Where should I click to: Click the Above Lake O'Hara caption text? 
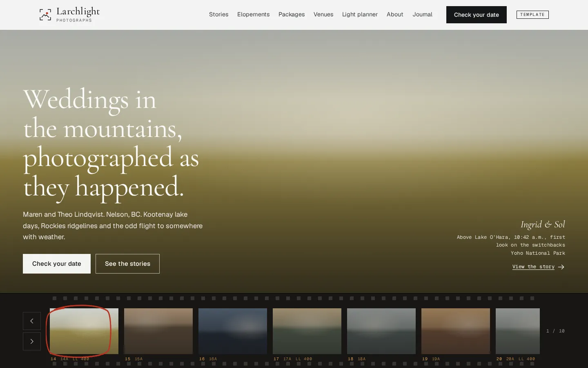(x=511, y=241)
